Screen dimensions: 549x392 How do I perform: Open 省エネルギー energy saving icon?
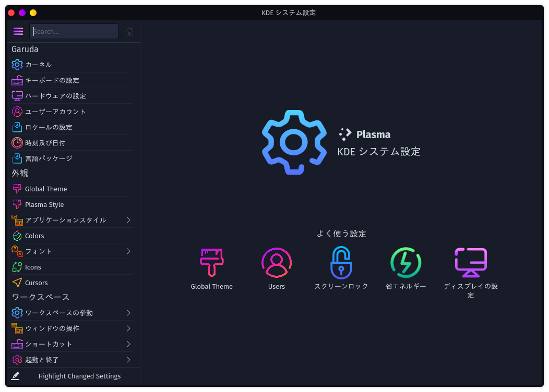(x=405, y=263)
